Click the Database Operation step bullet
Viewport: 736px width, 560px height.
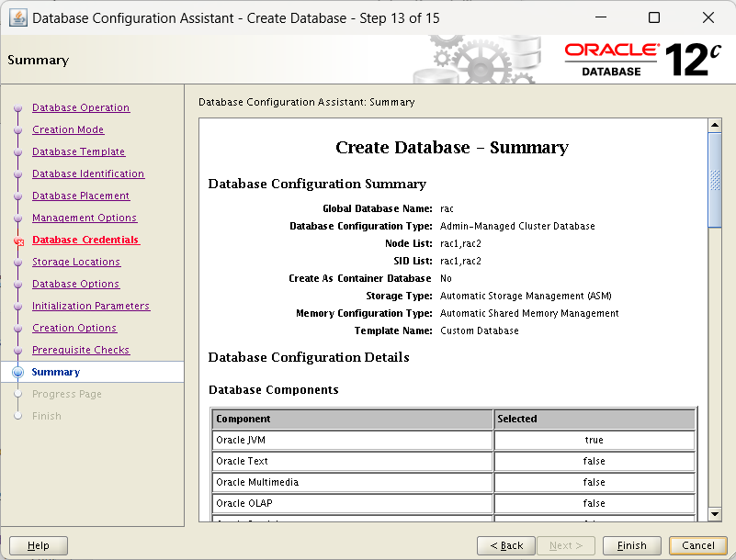pyautogui.click(x=17, y=108)
